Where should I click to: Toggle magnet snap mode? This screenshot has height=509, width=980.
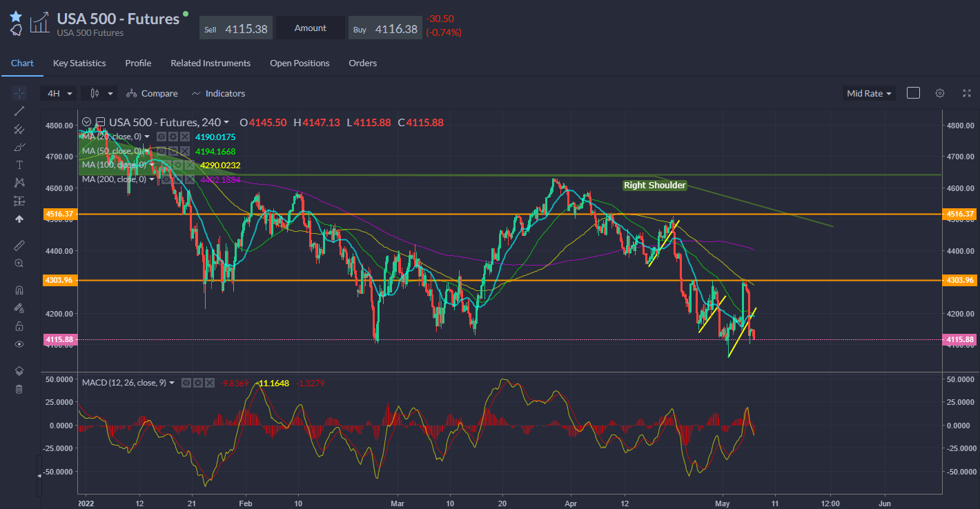[x=19, y=290]
